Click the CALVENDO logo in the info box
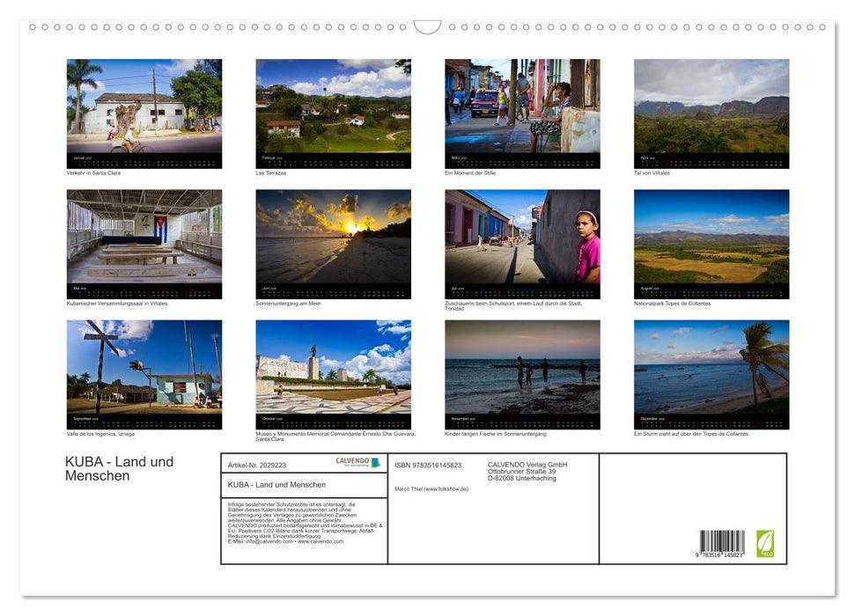Viewport: 855px width, 616px height. (357, 463)
